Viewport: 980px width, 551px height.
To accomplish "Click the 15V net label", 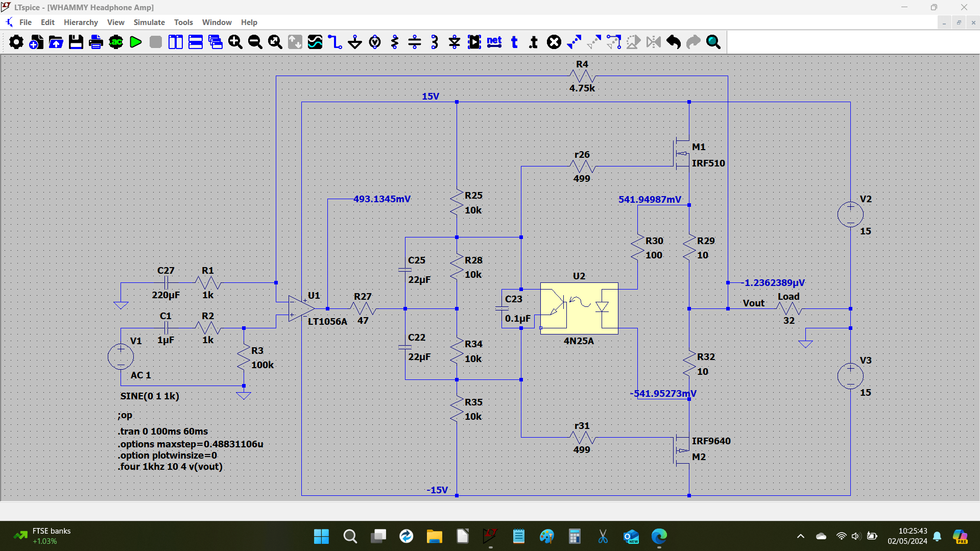I will point(431,97).
